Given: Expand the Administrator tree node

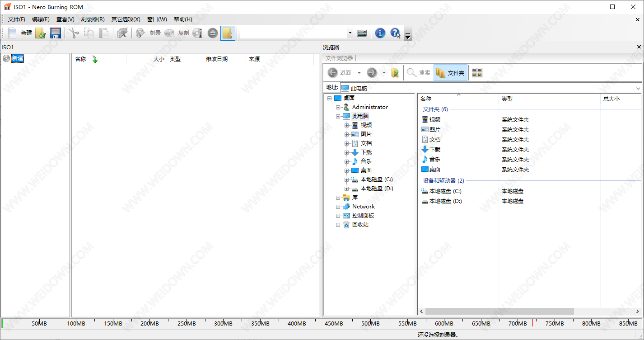Looking at the screenshot, I should coord(338,107).
